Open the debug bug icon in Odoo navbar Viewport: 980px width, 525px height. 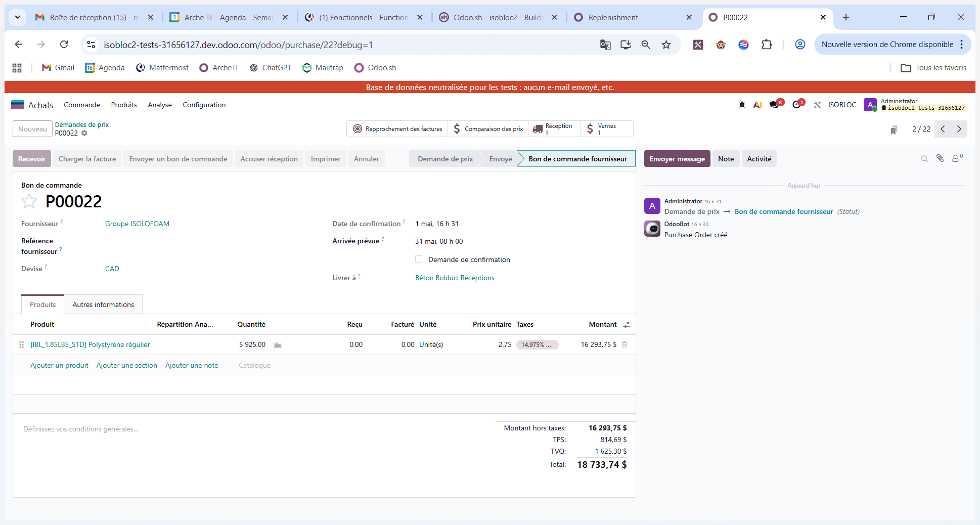coord(742,105)
